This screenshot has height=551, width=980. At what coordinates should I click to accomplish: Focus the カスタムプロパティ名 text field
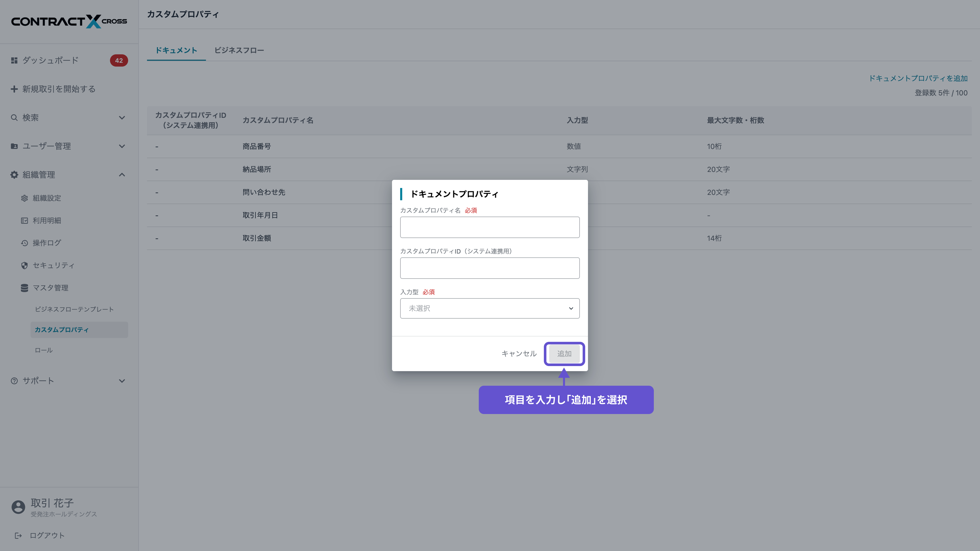tap(490, 227)
